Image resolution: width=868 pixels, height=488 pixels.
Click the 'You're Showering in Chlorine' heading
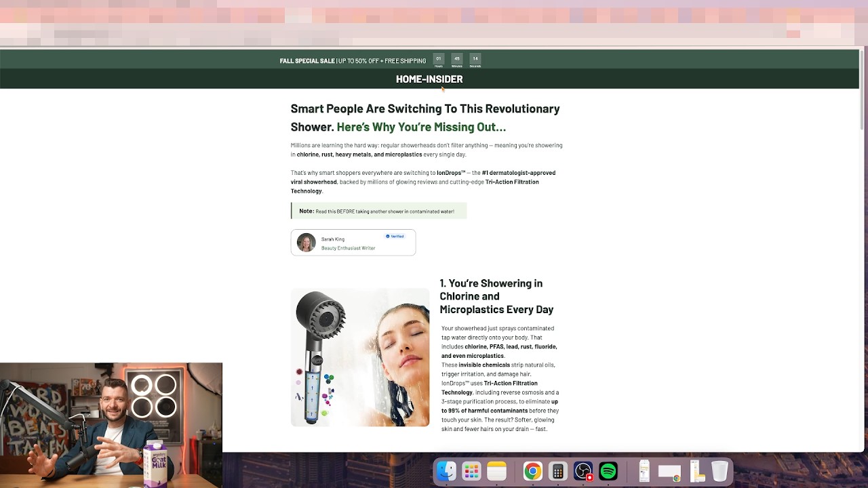click(x=496, y=296)
